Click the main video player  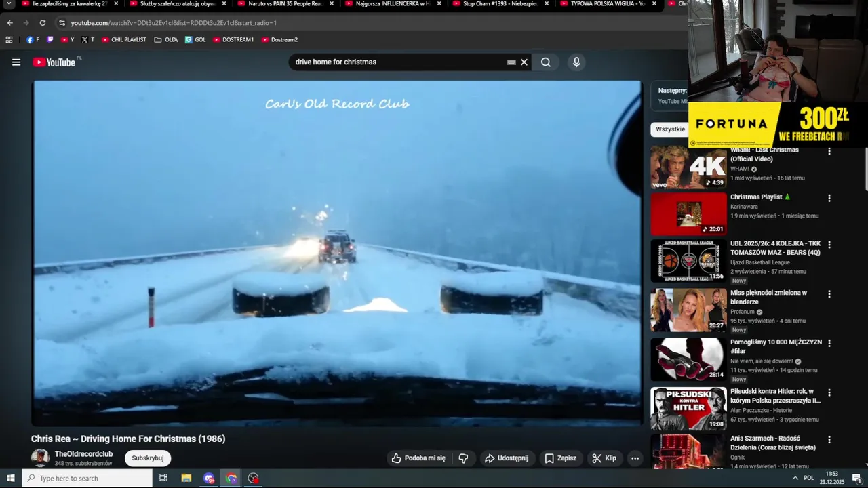point(337,253)
